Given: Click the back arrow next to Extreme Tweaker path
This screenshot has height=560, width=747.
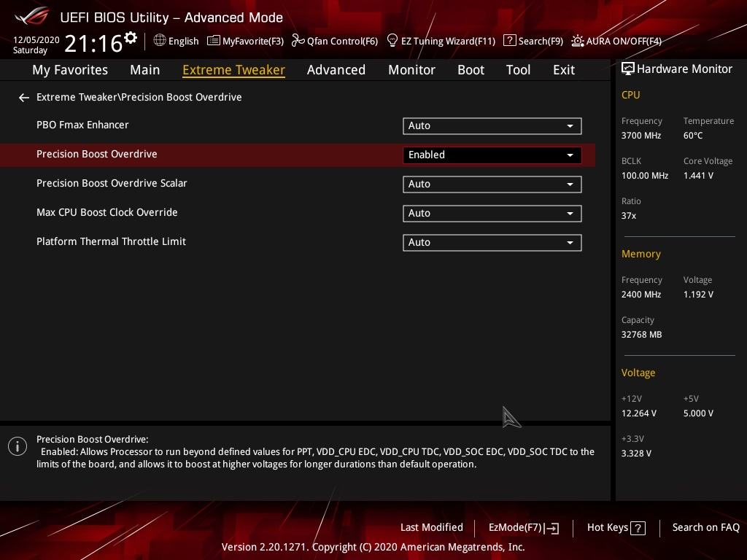Looking at the screenshot, I should point(23,98).
